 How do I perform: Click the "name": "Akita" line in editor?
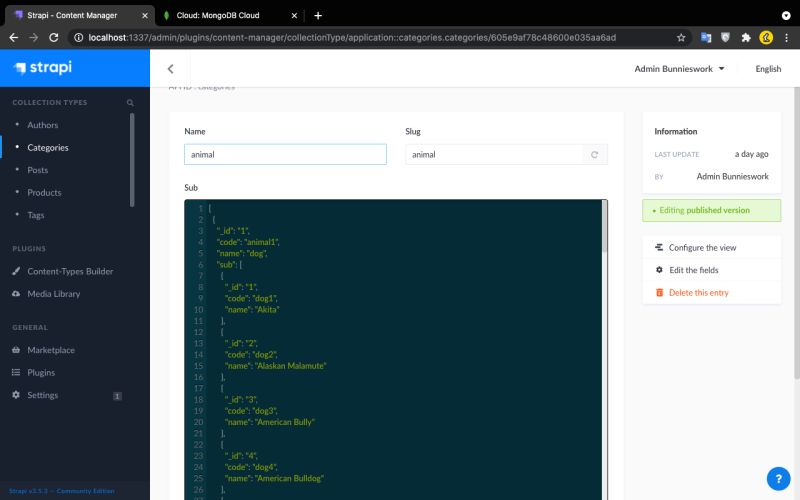pyautogui.click(x=252, y=309)
